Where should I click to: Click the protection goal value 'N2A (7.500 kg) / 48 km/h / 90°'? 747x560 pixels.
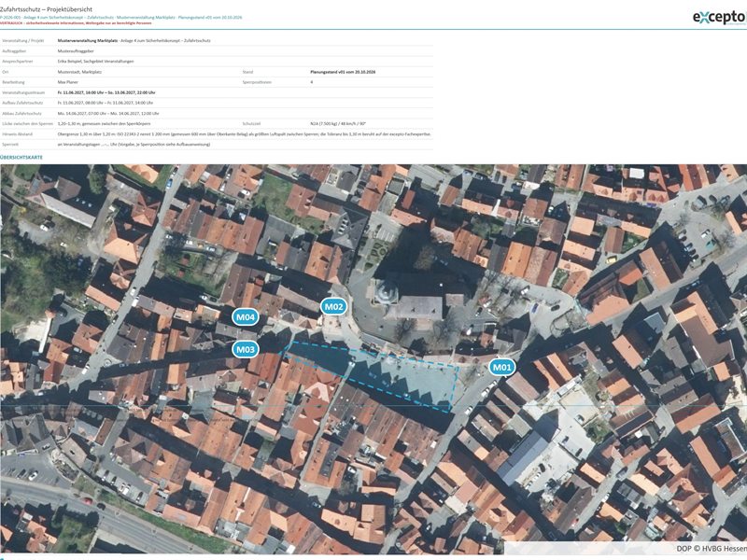coord(338,124)
